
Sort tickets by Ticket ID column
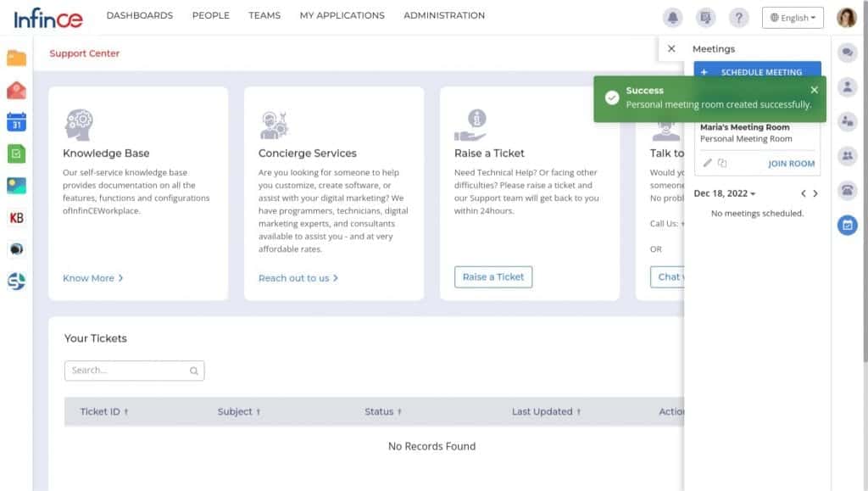coord(104,411)
